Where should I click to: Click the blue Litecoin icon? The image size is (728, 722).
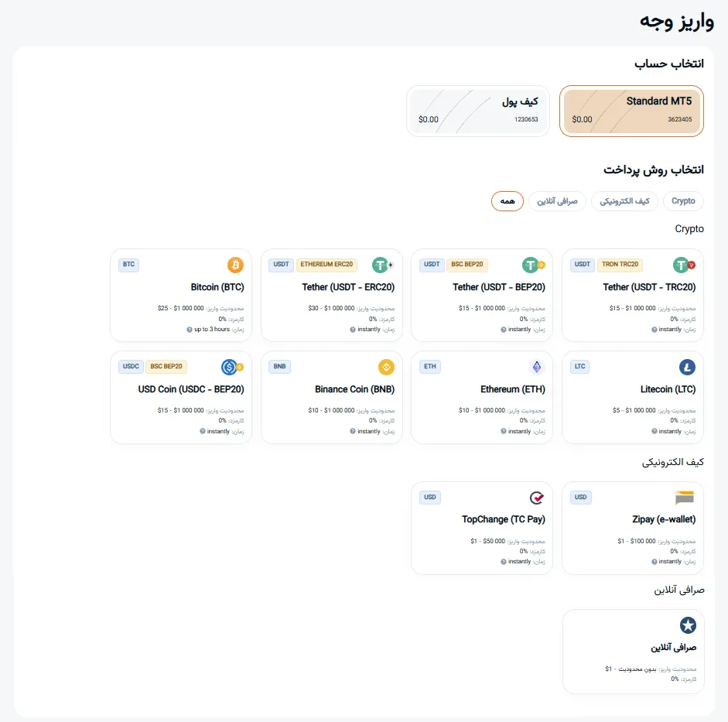[687, 367]
